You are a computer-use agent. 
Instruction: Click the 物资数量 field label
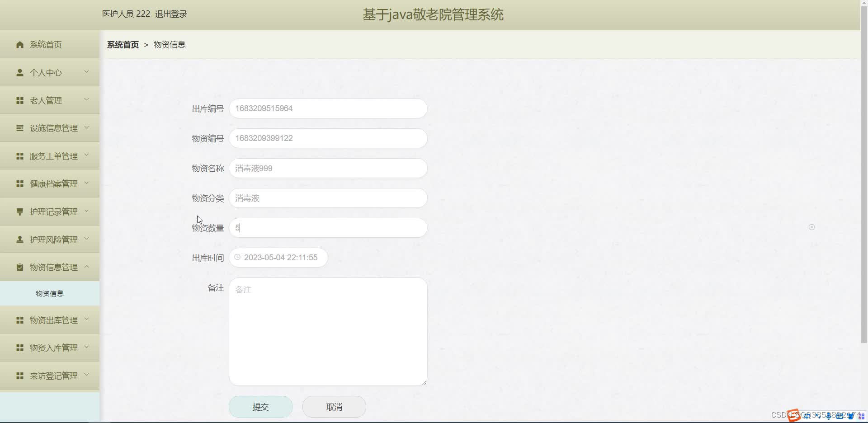[x=208, y=228]
